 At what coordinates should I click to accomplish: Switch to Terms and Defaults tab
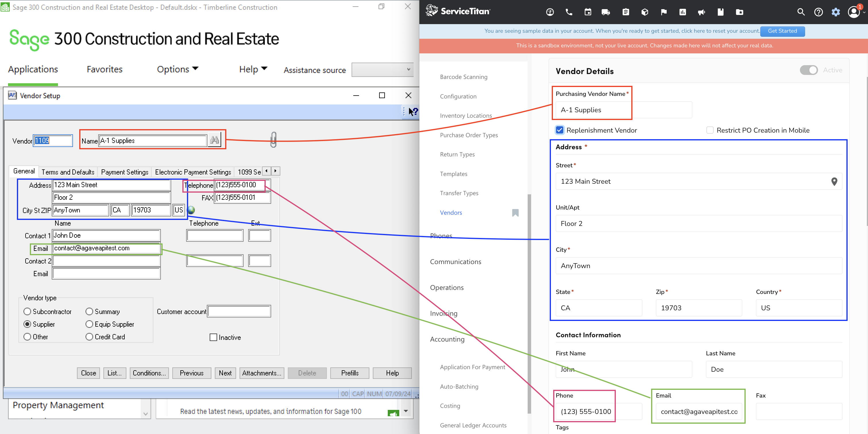68,172
